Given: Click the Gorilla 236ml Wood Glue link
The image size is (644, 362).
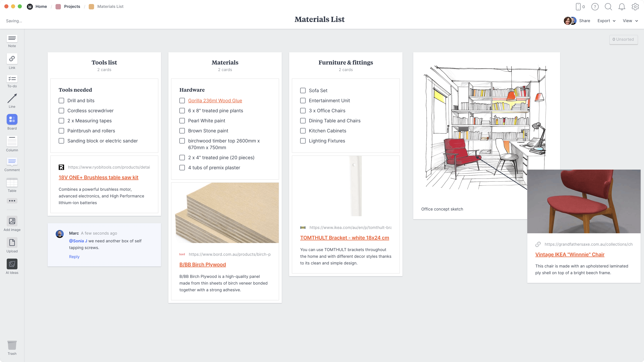Looking at the screenshot, I should (x=215, y=100).
